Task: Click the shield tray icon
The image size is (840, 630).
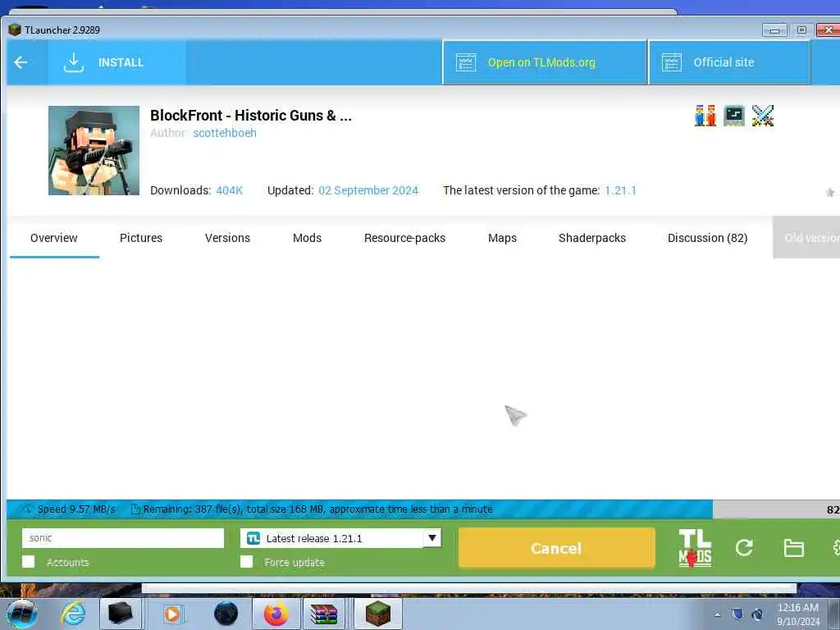Action: [x=737, y=614]
